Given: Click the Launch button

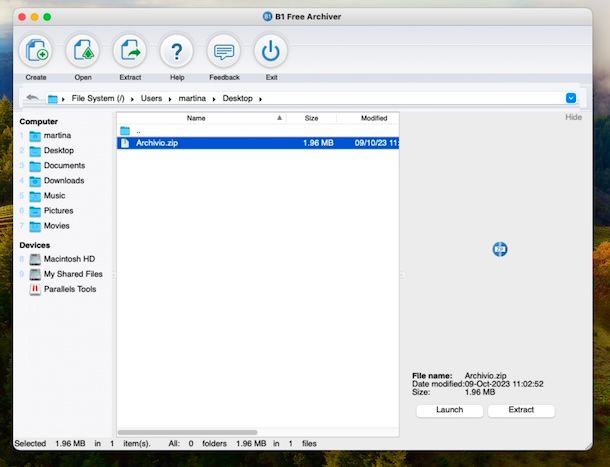Looking at the screenshot, I should 449,410.
